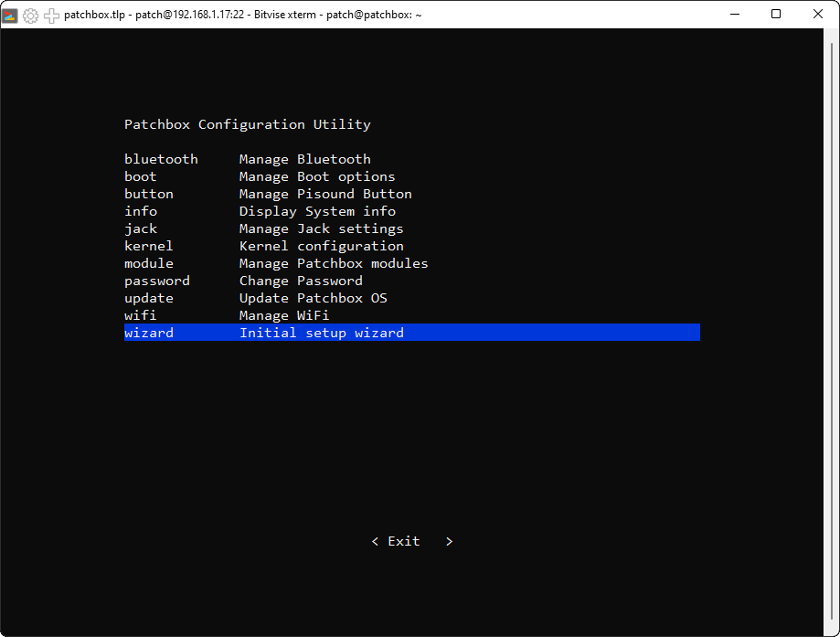840x637 pixels.
Task: Select the password menu entry
Action: 157,281
